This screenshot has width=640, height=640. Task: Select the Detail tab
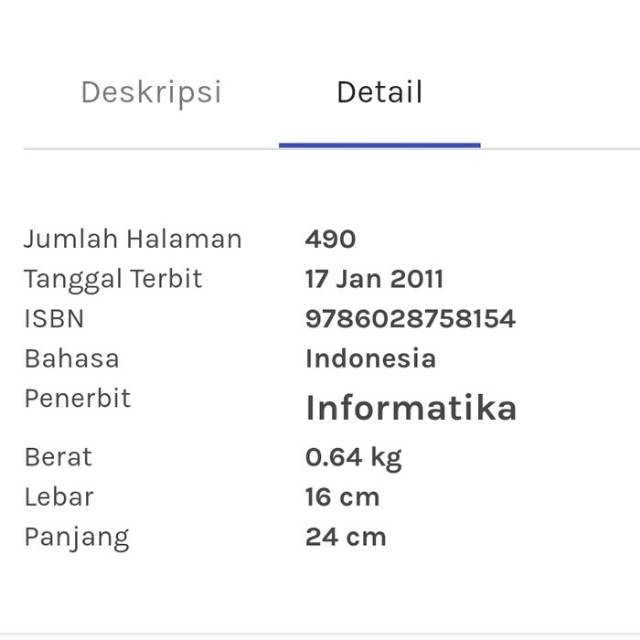[379, 93]
